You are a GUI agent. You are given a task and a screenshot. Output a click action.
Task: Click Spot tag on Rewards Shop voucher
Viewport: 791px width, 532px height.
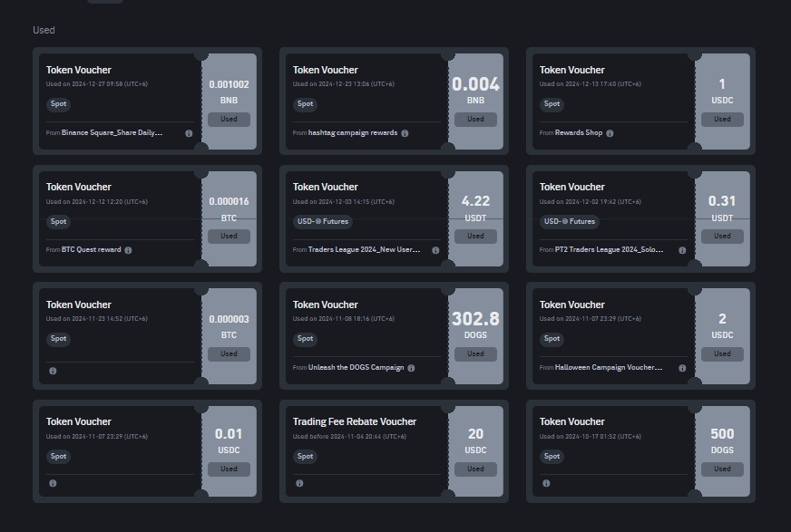click(x=552, y=104)
